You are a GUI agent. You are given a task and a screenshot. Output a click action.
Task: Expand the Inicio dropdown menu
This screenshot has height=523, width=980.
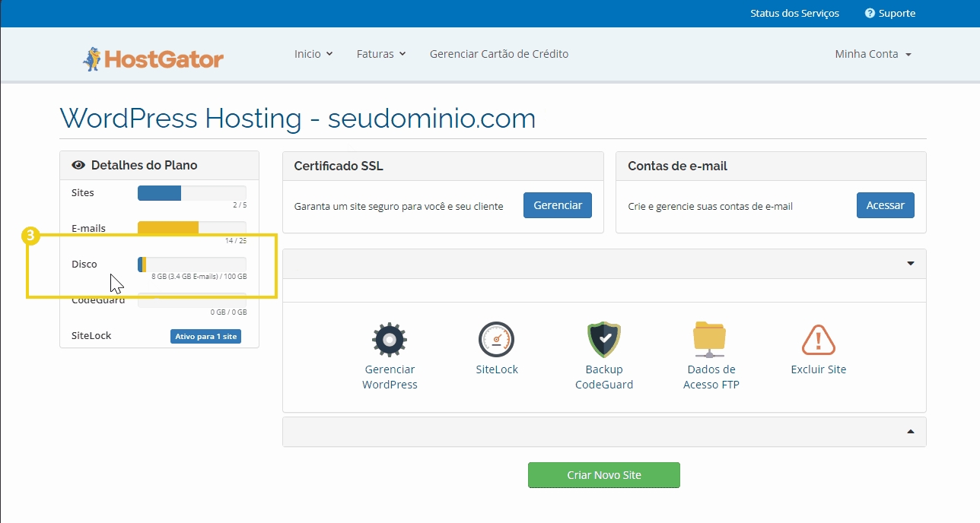(x=312, y=54)
